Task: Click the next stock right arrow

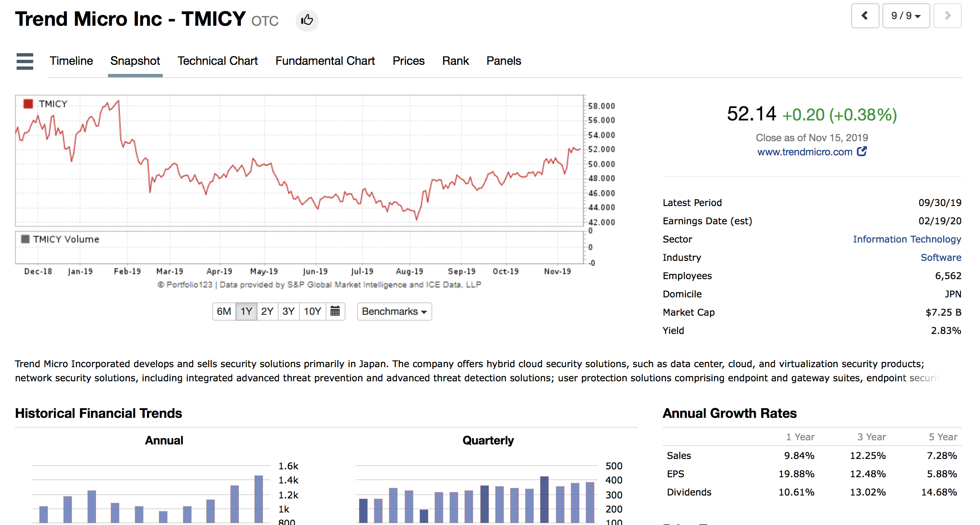Action: pos(947,16)
